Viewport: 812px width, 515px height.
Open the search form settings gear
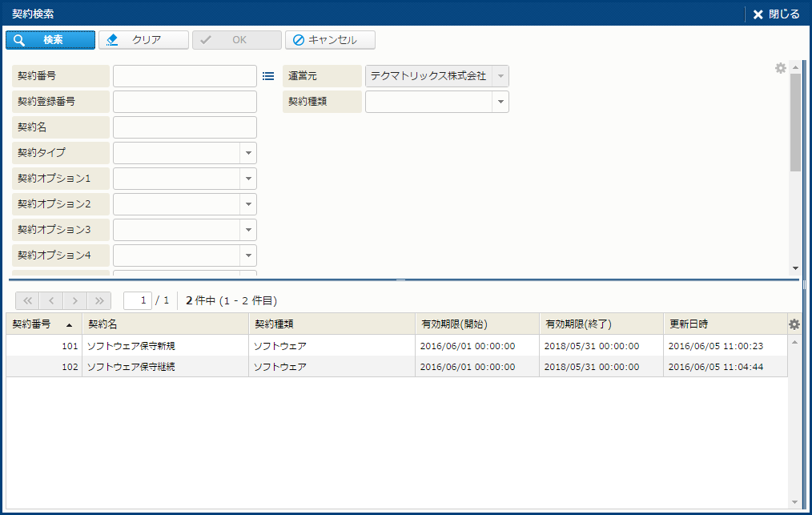pyautogui.click(x=780, y=69)
